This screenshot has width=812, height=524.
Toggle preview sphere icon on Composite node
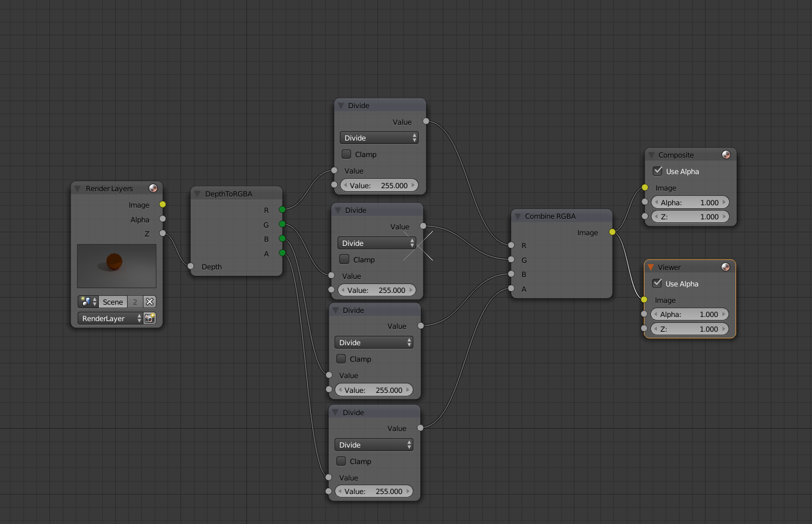point(726,155)
